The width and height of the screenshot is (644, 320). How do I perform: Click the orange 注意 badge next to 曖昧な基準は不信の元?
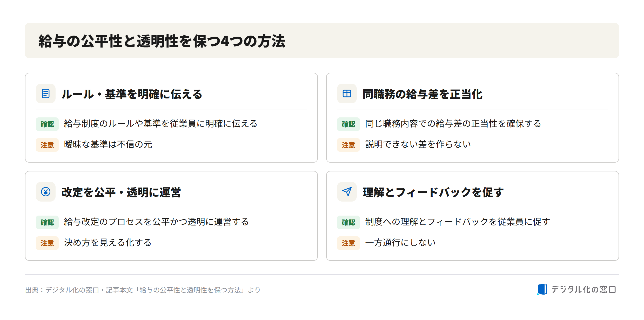coord(47,145)
